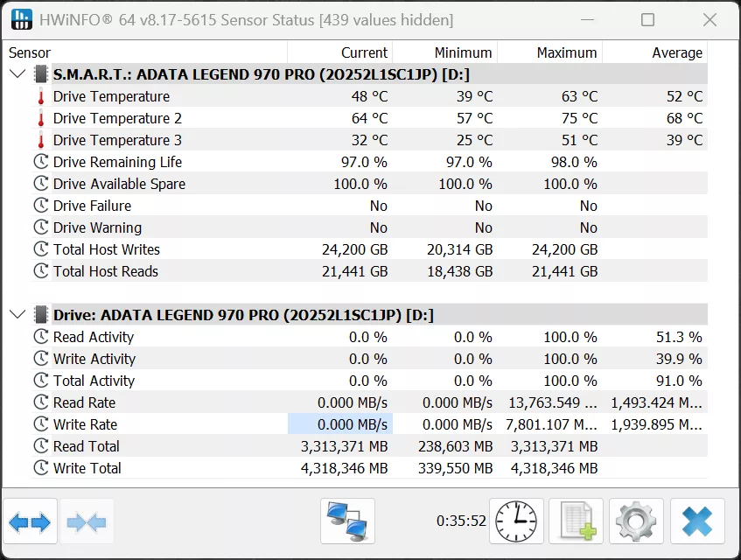Screen dimensions: 741x560
Task: Reset the elapsed time clock icon
Action: coord(516,521)
